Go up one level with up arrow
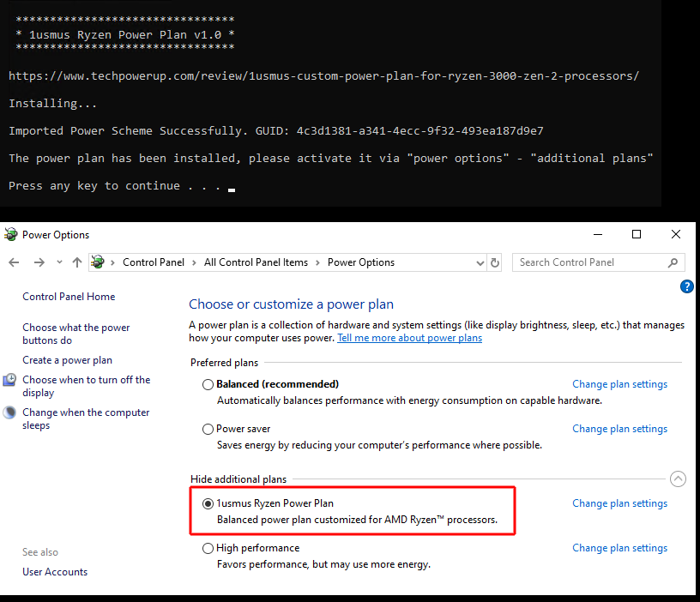Image resolution: width=700 pixels, height=602 pixels. [x=77, y=262]
